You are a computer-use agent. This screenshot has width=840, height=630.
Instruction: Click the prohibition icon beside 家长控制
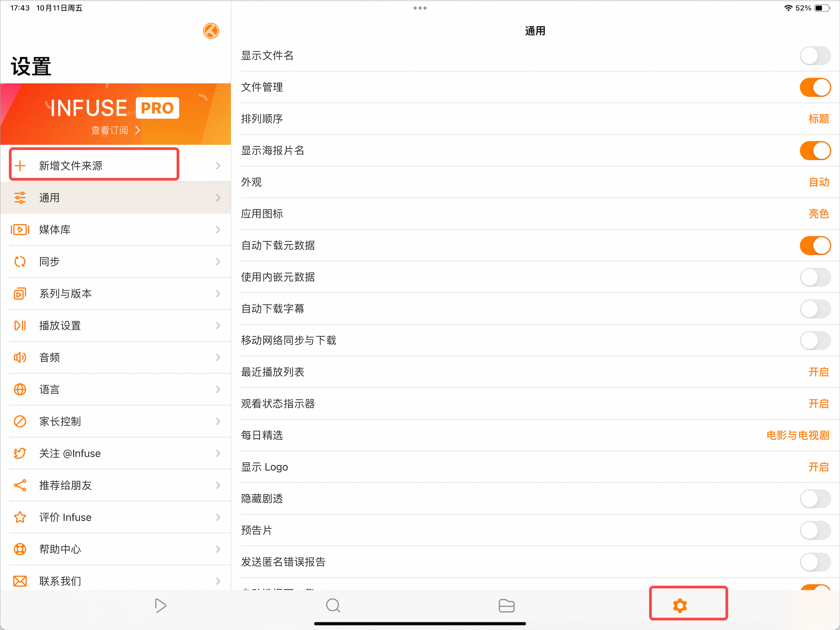20,421
